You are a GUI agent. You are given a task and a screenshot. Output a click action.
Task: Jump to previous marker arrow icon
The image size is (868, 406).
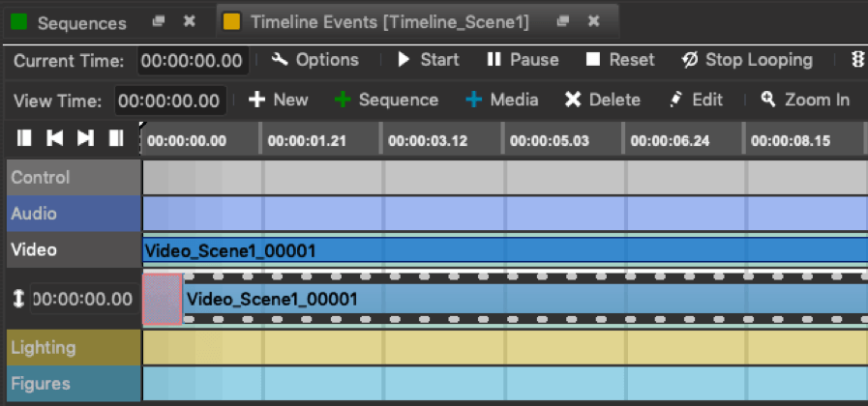tap(55, 138)
